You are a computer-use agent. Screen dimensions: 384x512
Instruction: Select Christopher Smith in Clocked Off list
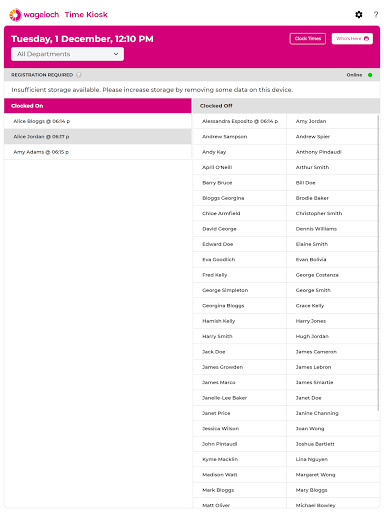tap(332, 213)
